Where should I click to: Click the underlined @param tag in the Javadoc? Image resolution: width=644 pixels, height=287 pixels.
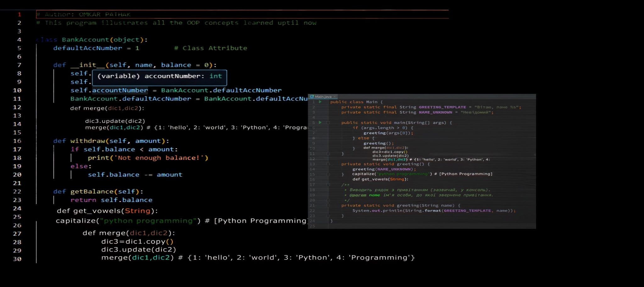click(x=358, y=195)
